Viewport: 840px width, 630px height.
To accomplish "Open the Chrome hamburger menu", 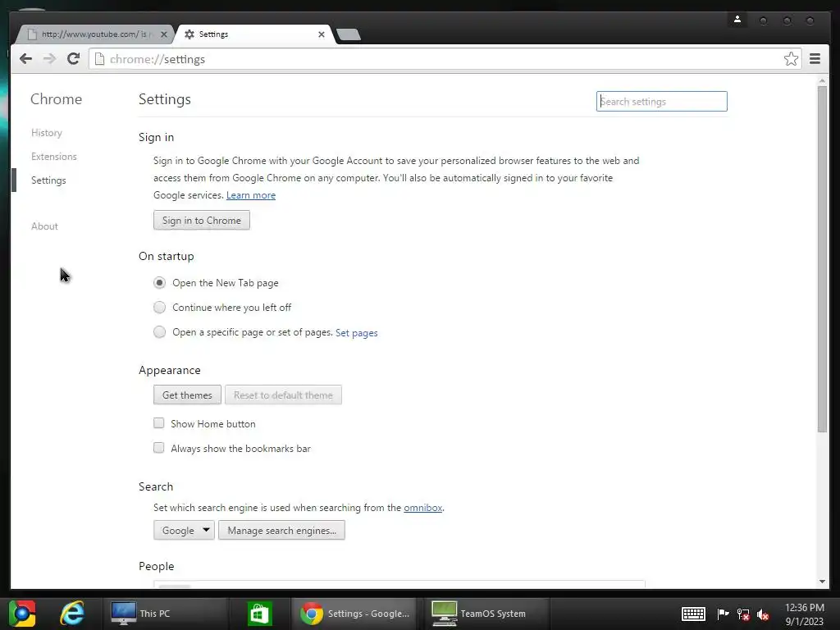I will [815, 59].
